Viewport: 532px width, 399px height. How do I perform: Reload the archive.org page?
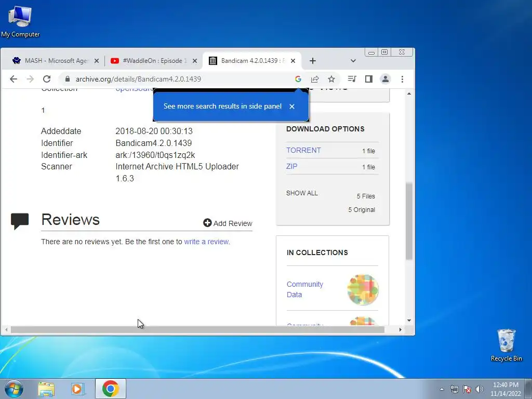[x=47, y=79]
